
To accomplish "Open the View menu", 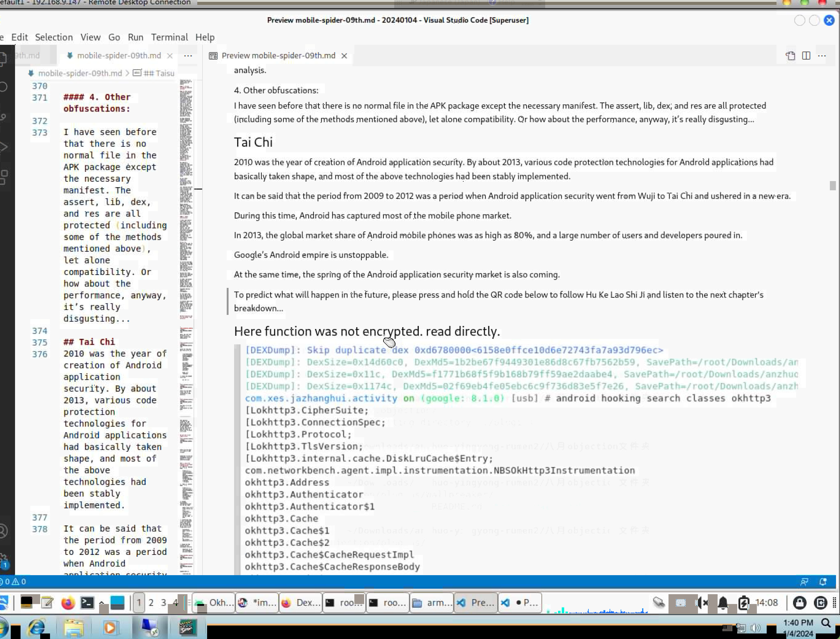I will click(x=91, y=37).
